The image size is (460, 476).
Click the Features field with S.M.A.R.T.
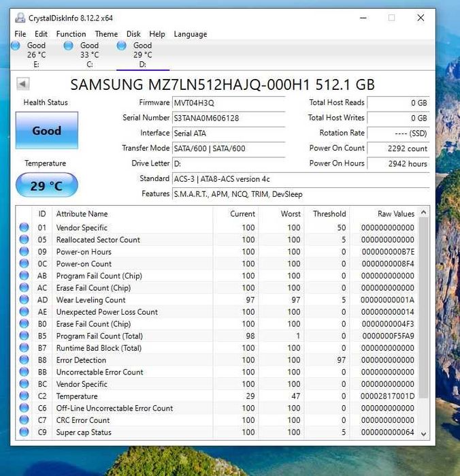[301, 194]
